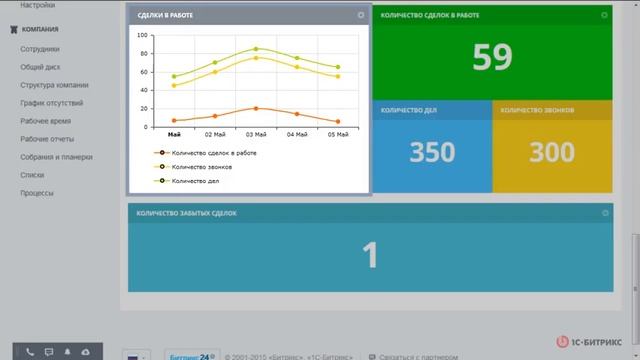Screen dimensions: 640x360
Task: Open the chat messages icon in bottom bar
Action: [49, 352]
